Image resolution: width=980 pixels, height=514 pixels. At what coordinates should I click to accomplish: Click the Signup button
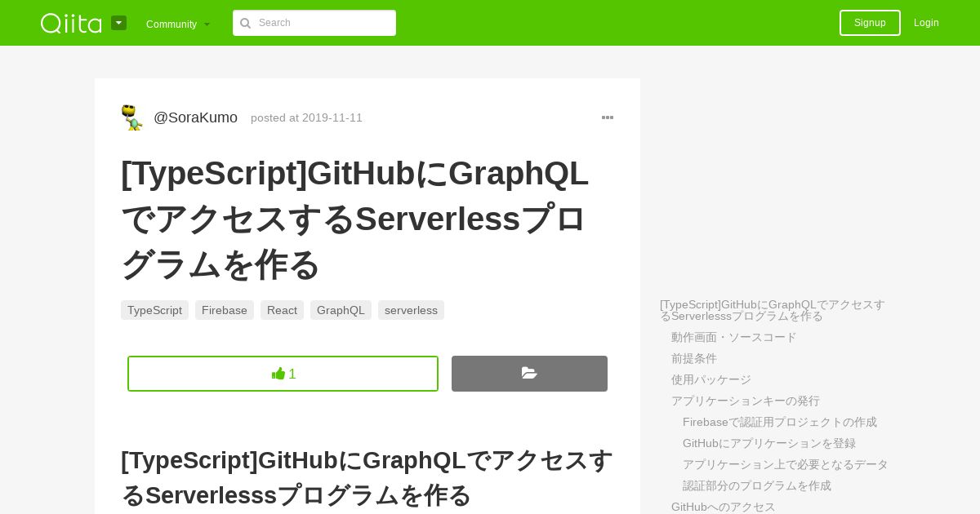(x=870, y=23)
